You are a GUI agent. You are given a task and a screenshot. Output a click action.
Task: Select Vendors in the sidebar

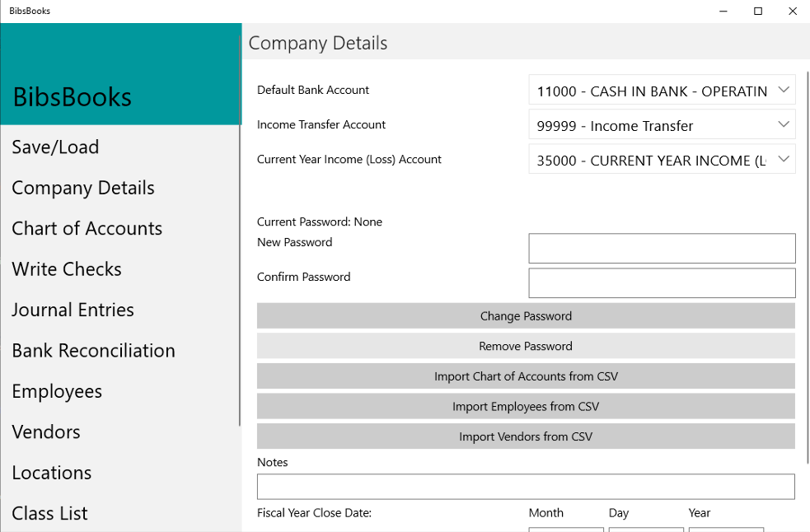coord(46,432)
